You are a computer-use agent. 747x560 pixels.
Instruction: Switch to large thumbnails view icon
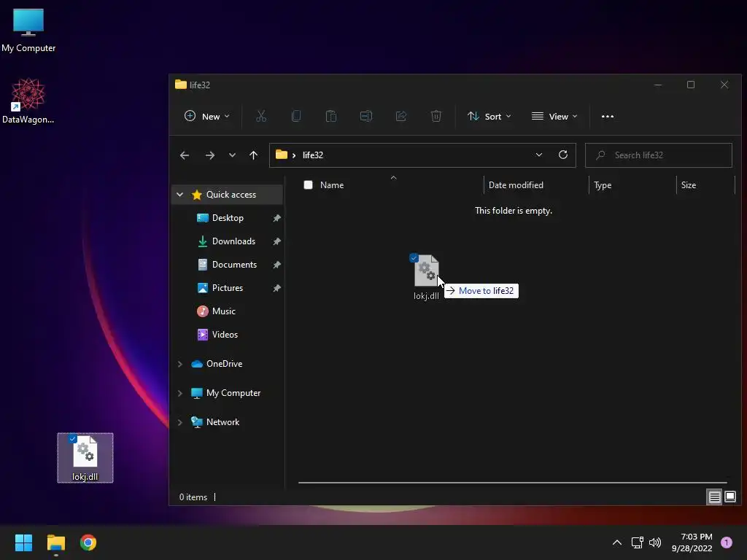[x=730, y=497]
